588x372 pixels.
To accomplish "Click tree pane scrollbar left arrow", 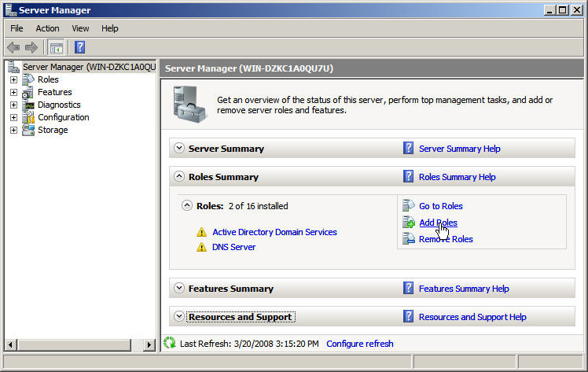I will pyautogui.click(x=11, y=344).
